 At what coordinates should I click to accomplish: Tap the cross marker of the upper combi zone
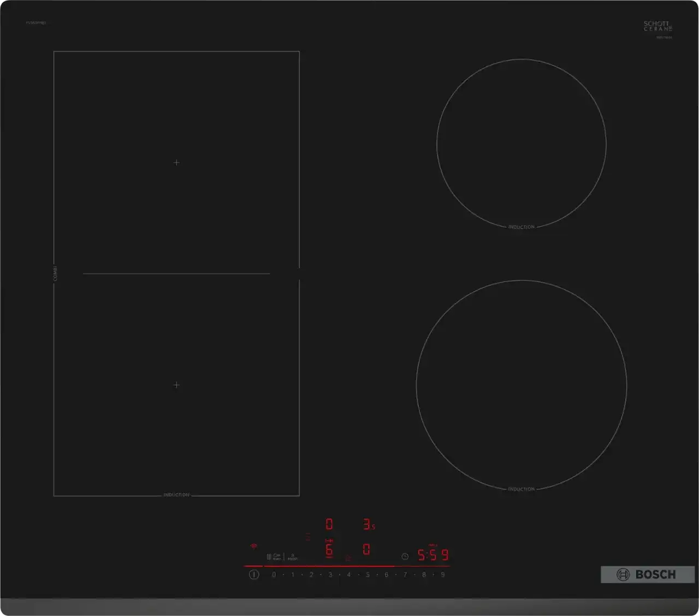(x=176, y=162)
